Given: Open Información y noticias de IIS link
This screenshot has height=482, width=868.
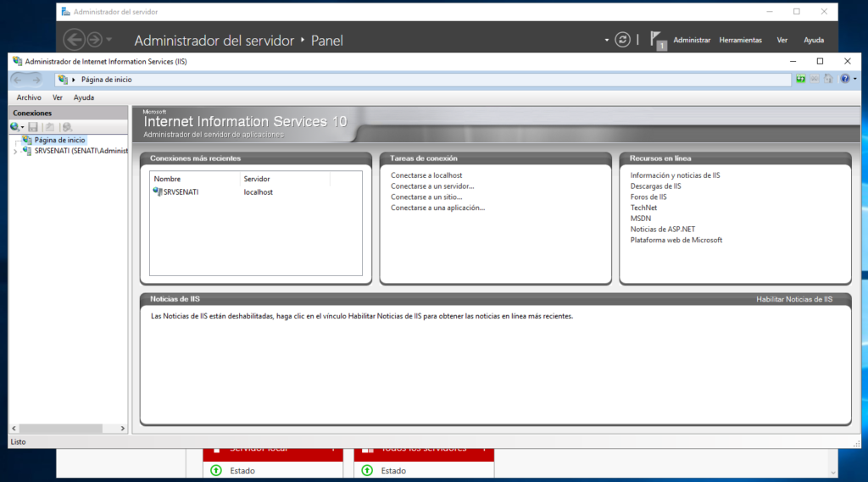Looking at the screenshot, I should point(675,175).
